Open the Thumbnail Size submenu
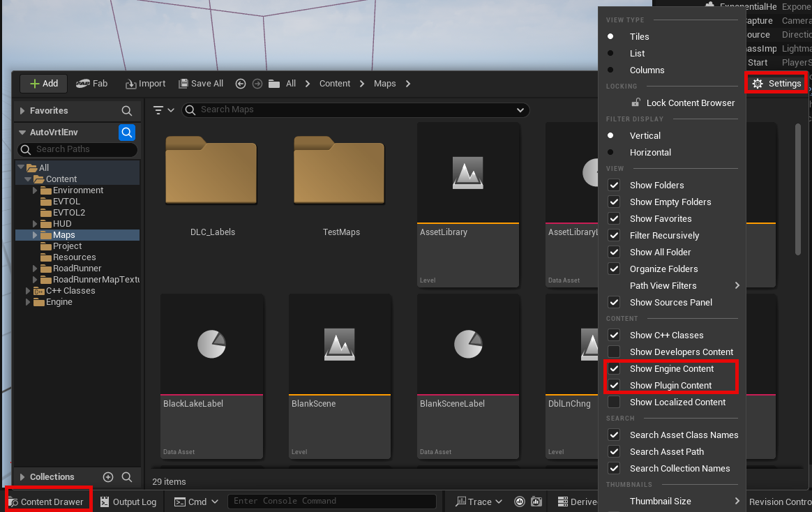The width and height of the screenshot is (812, 512). [661, 501]
